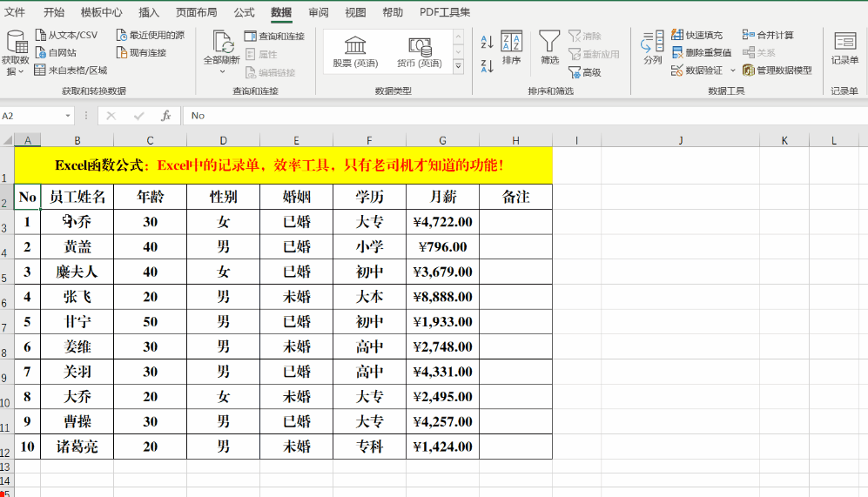Select the cell containing 专科
The width and height of the screenshot is (868, 497).
[x=369, y=447]
